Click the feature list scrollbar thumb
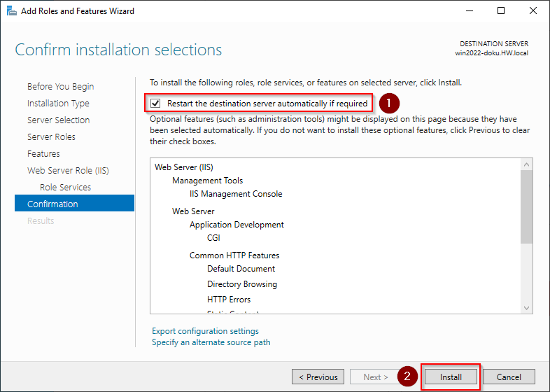This screenshot has width=550, height=392. coord(527,206)
